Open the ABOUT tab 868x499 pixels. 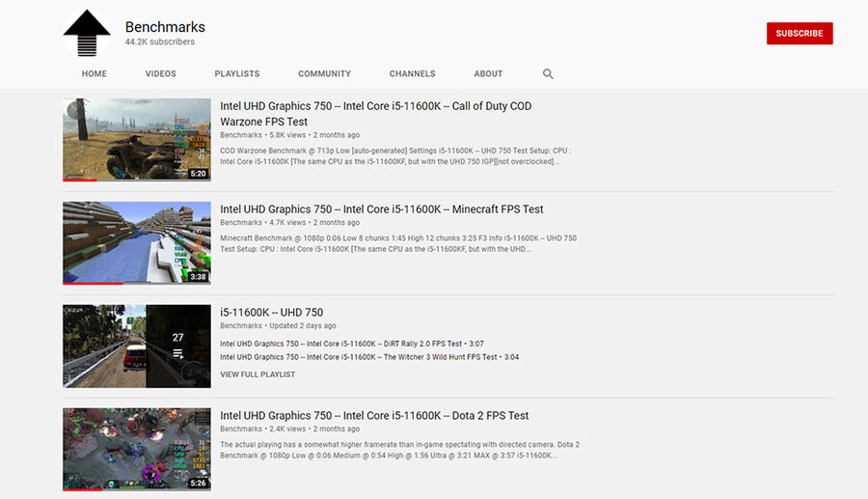click(488, 73)
